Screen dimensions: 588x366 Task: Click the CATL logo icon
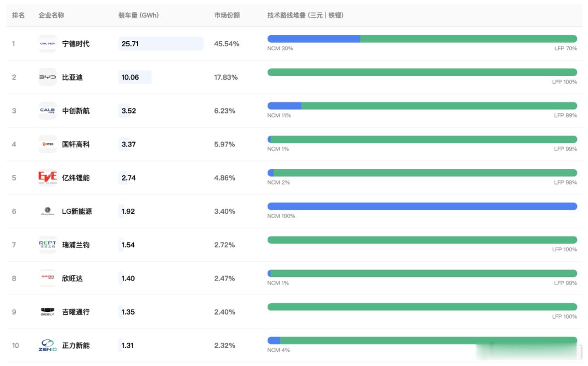(x=48, y=44)
